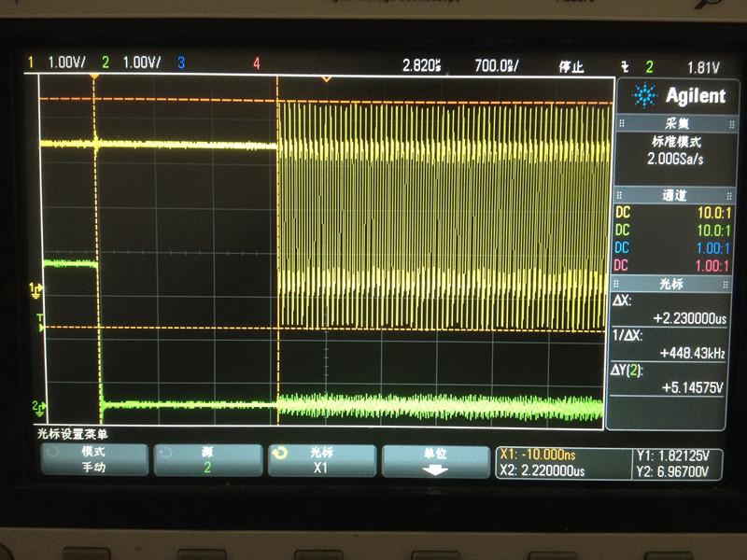Click the yellow DC 10.0:1 channel 1 row
747x560 pixels.
point(673,213)
